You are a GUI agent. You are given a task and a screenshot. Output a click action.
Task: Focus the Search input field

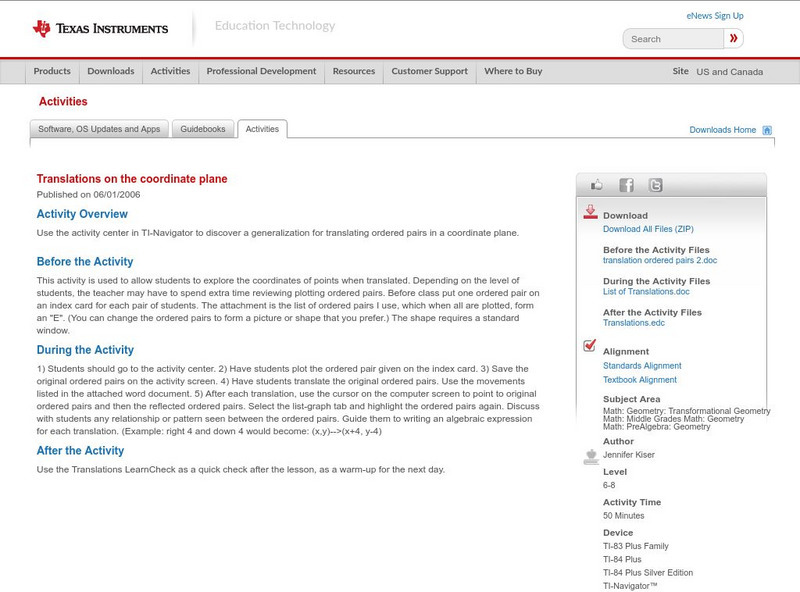pyautogui.click(x=673, y=39)
